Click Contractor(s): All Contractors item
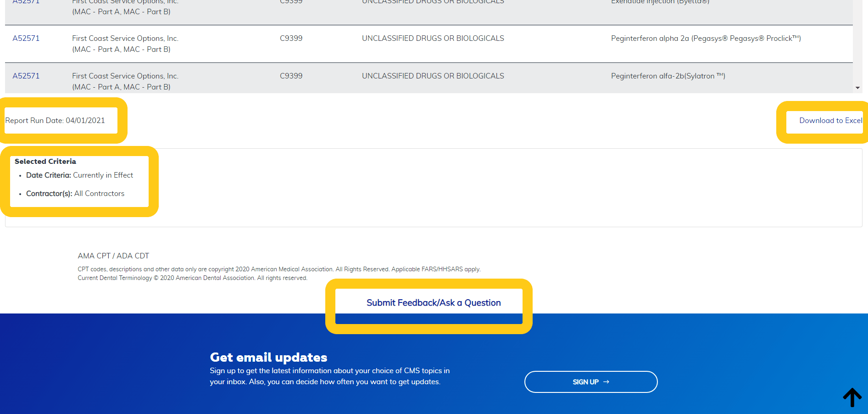868x414 pixels. pos(75,194)
